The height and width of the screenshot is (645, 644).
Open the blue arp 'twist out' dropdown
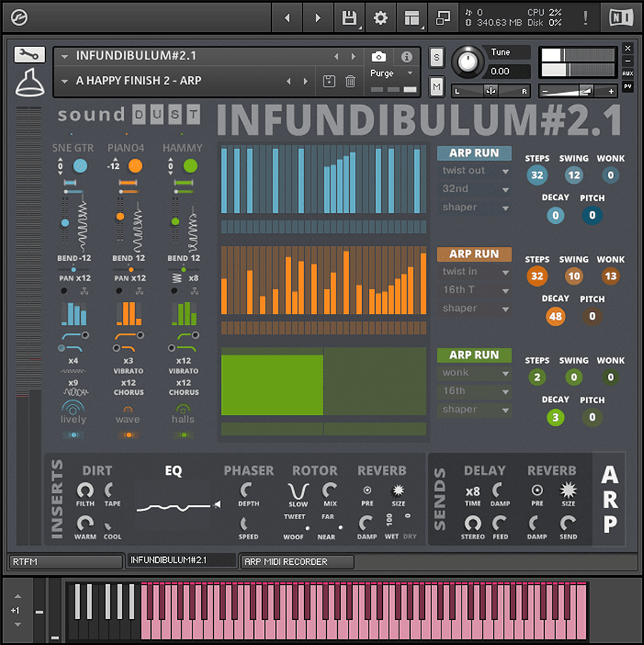point(474,171)
